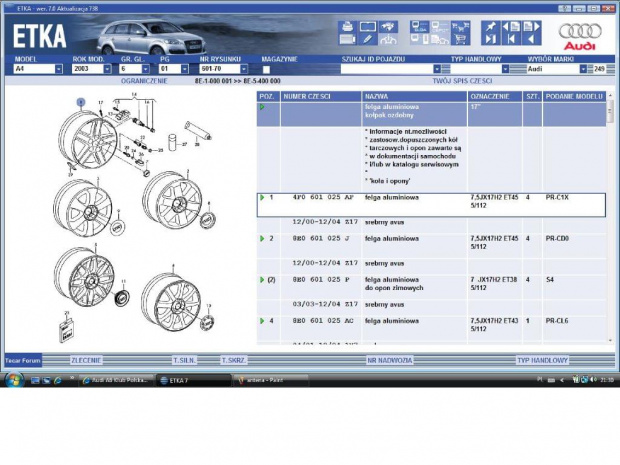Click the parts list scrollbar down arrow
Viewport: 620px width, 465px height.
pos(611,340)
